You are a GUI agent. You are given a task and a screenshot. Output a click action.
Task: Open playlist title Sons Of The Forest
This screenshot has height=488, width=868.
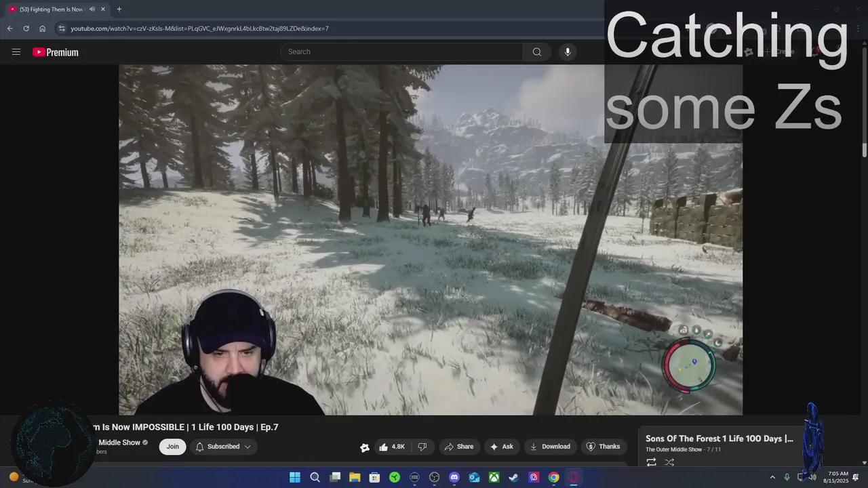point(719,439)
